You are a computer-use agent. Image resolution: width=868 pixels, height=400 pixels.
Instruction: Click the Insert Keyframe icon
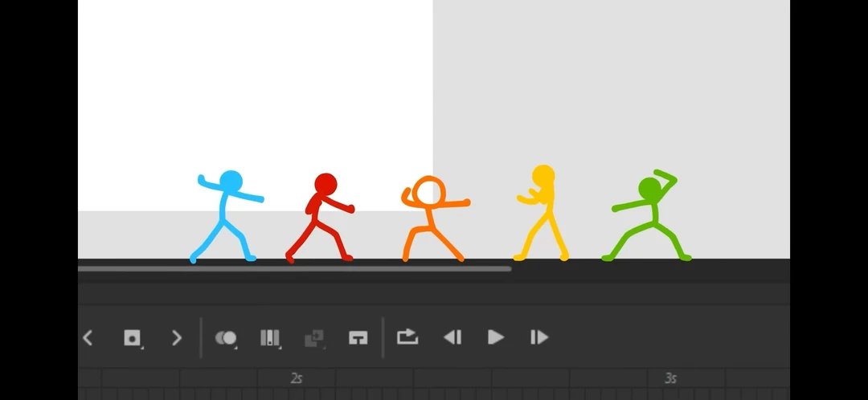tap(132, 337)
